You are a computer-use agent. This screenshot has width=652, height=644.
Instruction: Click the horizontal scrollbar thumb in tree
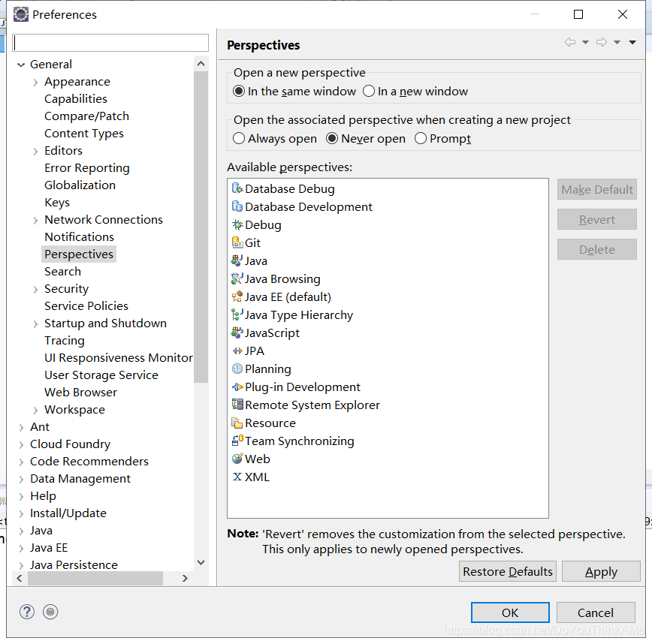[x=95, y=579]
